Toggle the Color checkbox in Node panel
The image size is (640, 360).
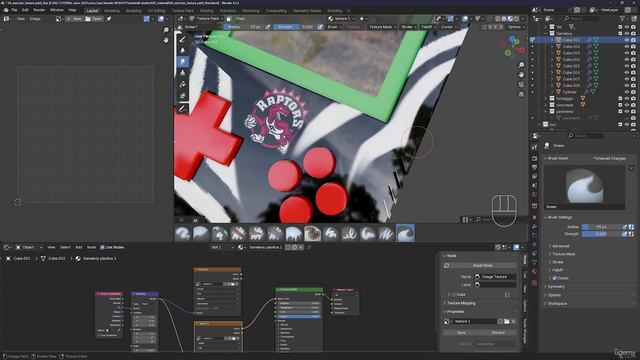pyautogui.click(x=453, y=294)
